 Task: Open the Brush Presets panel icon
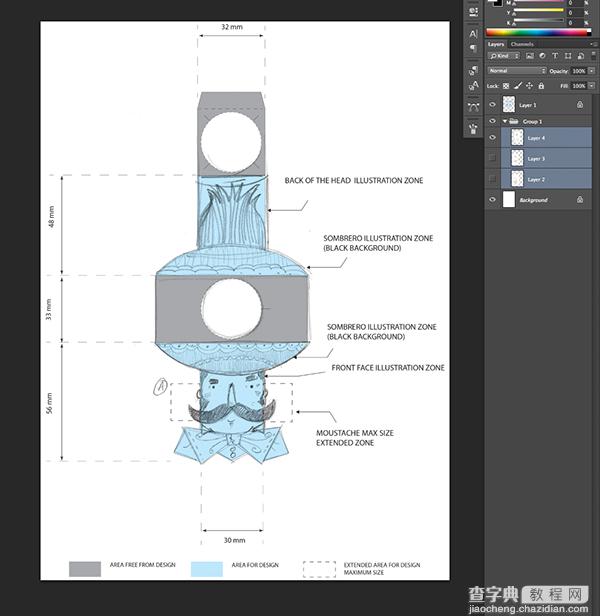473,128
